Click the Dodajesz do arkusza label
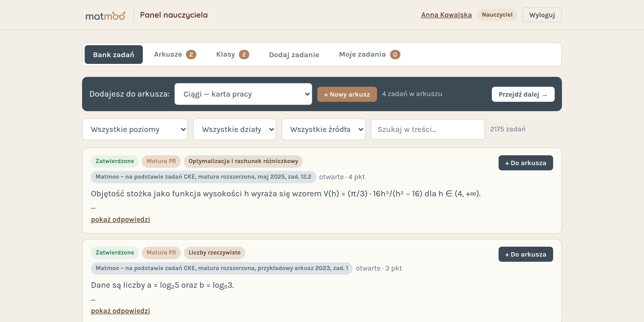 129,94
